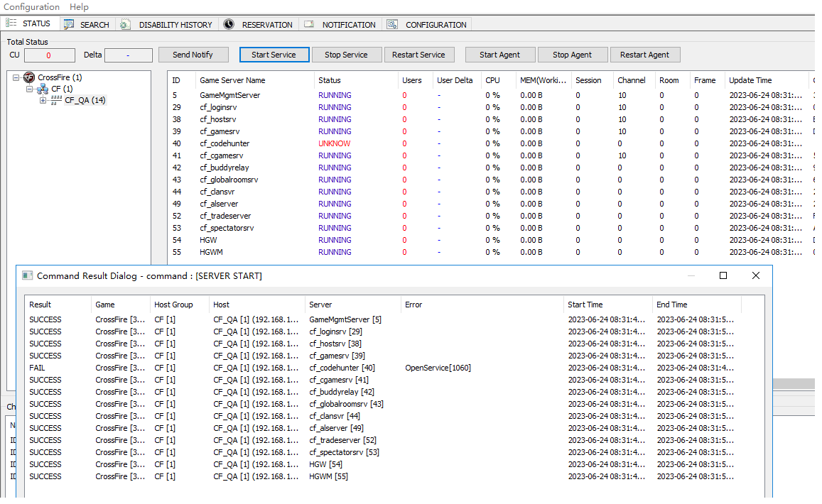Click the STATUS tab list icon
The width and height of the screenshot is (822, 504).
coord(11,23)
